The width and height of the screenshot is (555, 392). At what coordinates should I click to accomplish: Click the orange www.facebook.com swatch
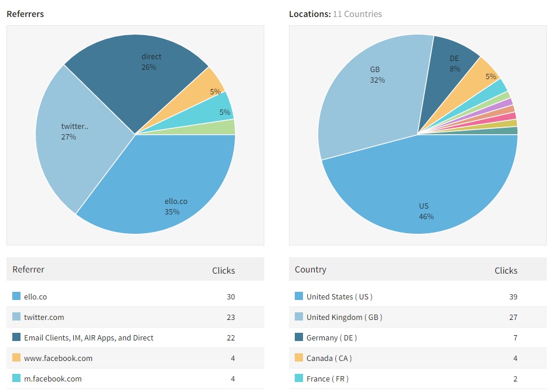16,357
